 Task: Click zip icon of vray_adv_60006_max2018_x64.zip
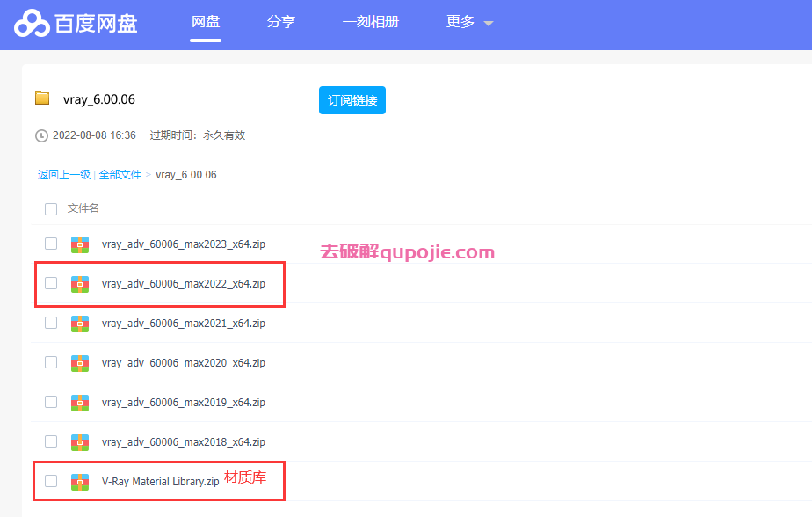pyautogui.click(x=80, y=442)
